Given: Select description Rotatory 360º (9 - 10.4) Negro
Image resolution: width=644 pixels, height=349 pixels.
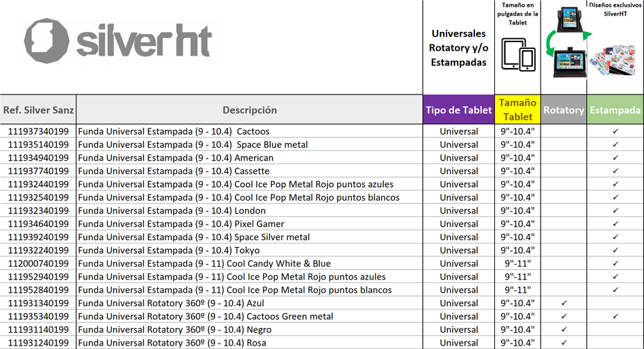Looking at the screenshot, I should pyautogui.click(x=174, y=329).
